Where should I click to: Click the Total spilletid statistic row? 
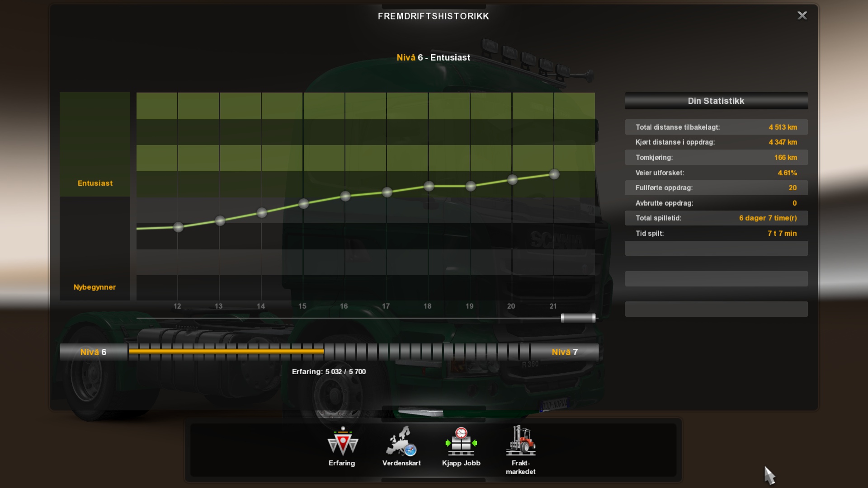click(x=716, y=218)
